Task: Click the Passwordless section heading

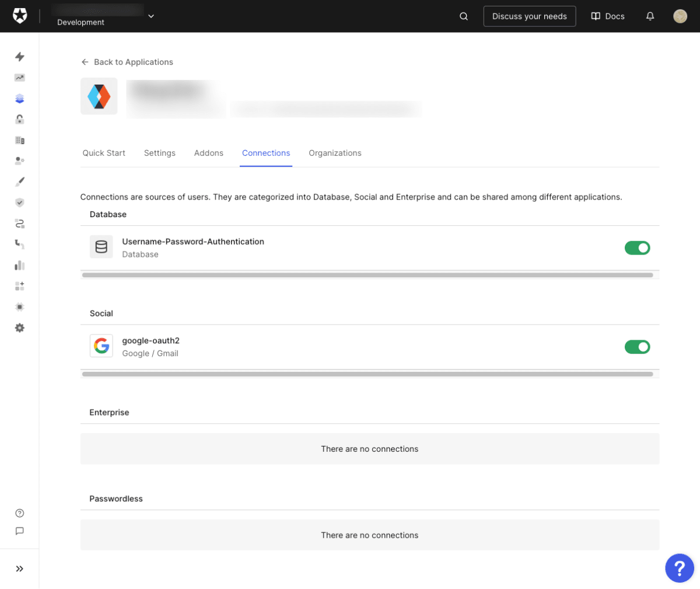Action: tap(116, 499)
